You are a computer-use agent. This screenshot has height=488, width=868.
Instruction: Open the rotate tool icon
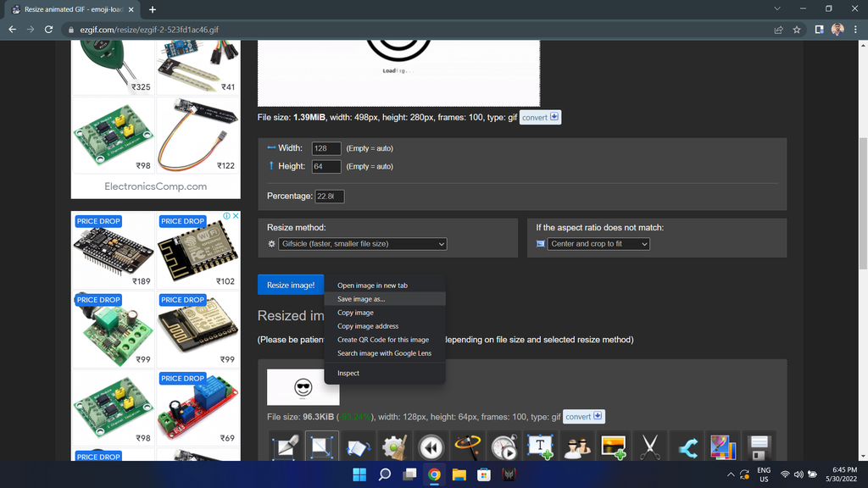coord(359,446)
